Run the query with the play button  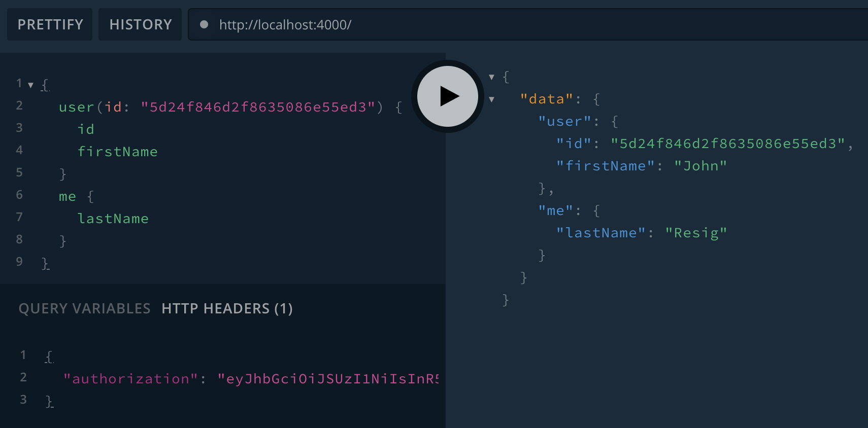[448, 96]
